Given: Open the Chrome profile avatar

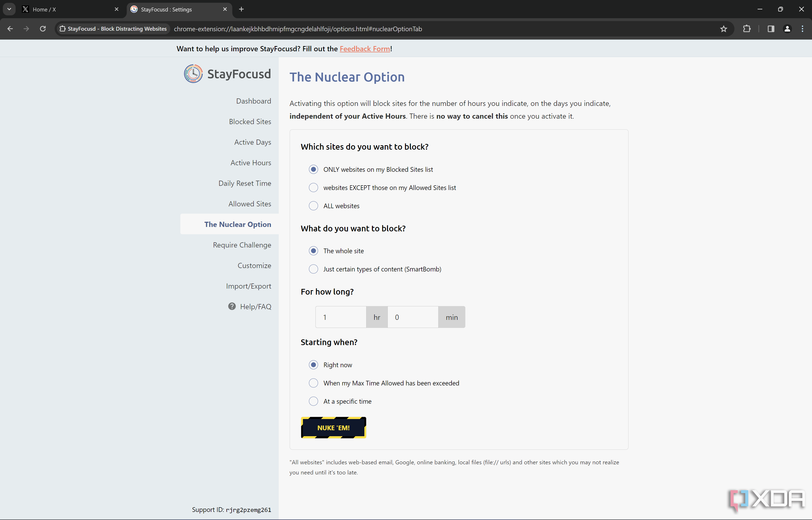Looking at the screenshot, I should point(787,29).
